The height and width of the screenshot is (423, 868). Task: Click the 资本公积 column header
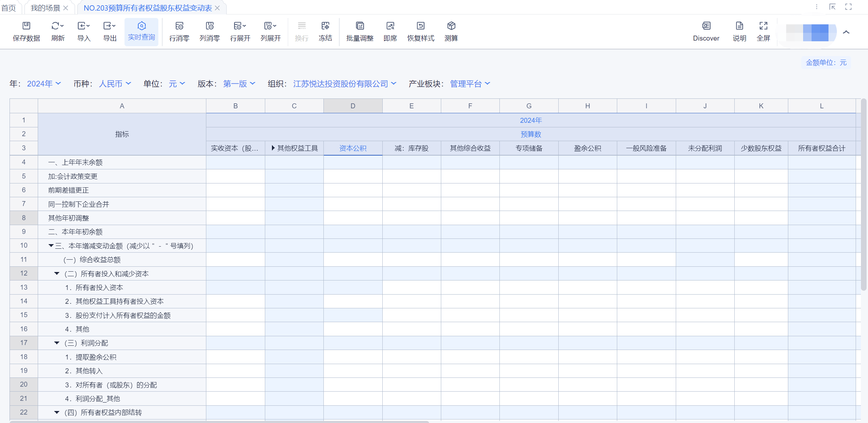(x=353, y=148)
